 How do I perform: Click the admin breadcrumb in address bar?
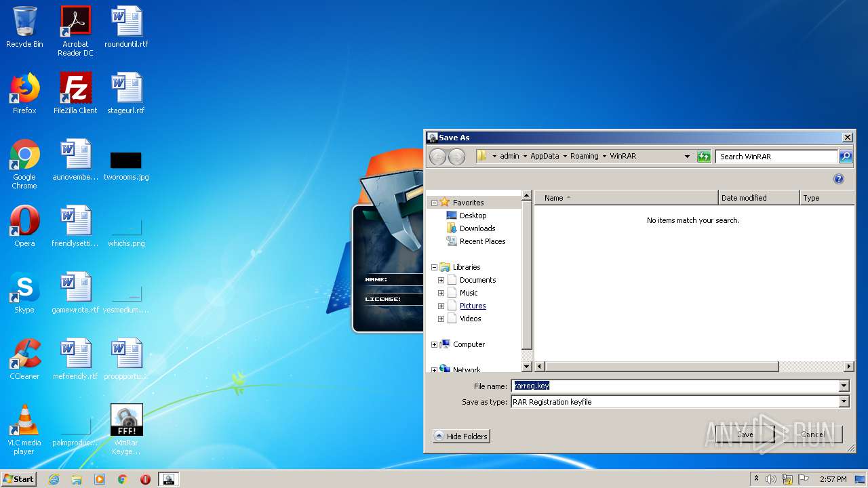pos(509,156)
